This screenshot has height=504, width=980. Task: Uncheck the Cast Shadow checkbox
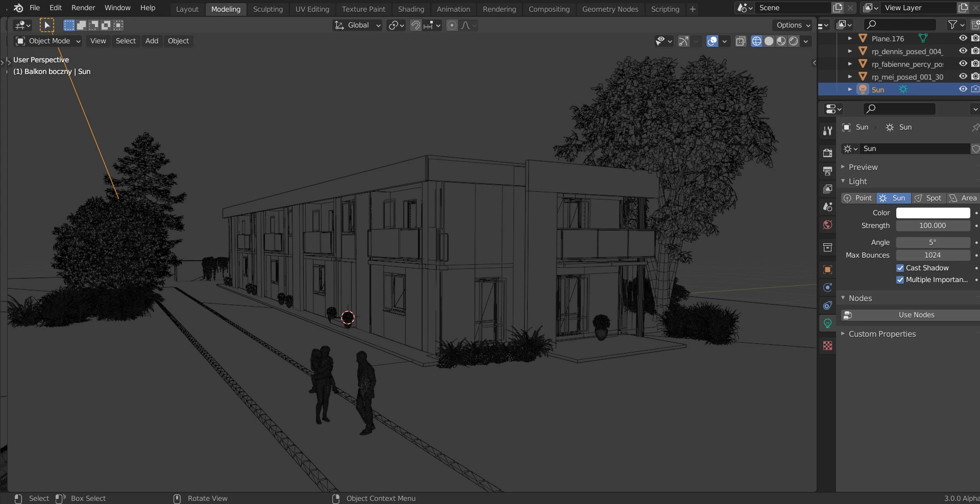pyautogui.click(x=900, y=268)
